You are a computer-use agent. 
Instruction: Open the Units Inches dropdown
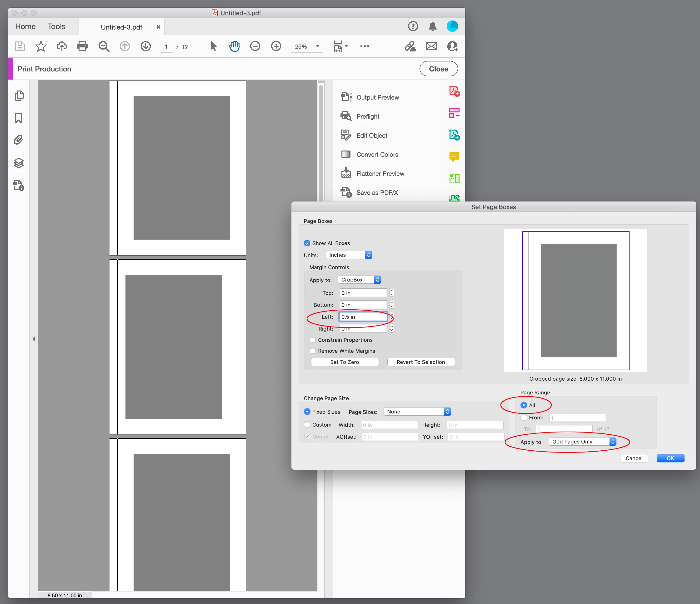[x=349, y=255]
